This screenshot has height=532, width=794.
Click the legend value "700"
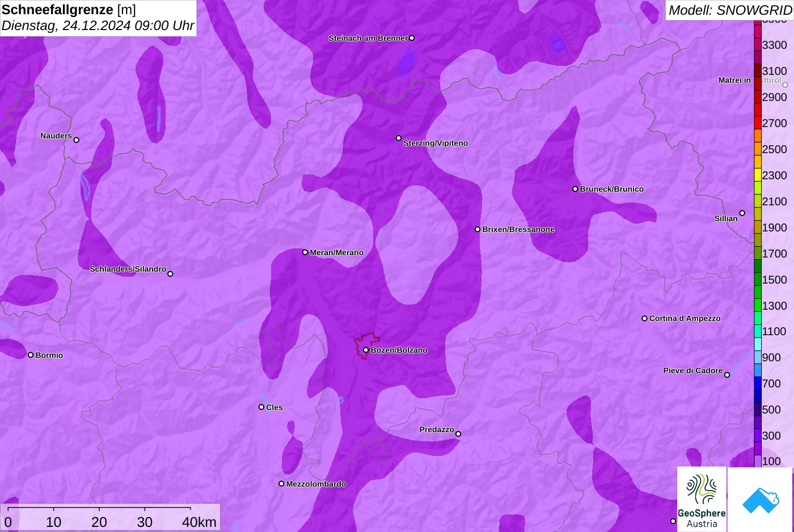point(771,383)
